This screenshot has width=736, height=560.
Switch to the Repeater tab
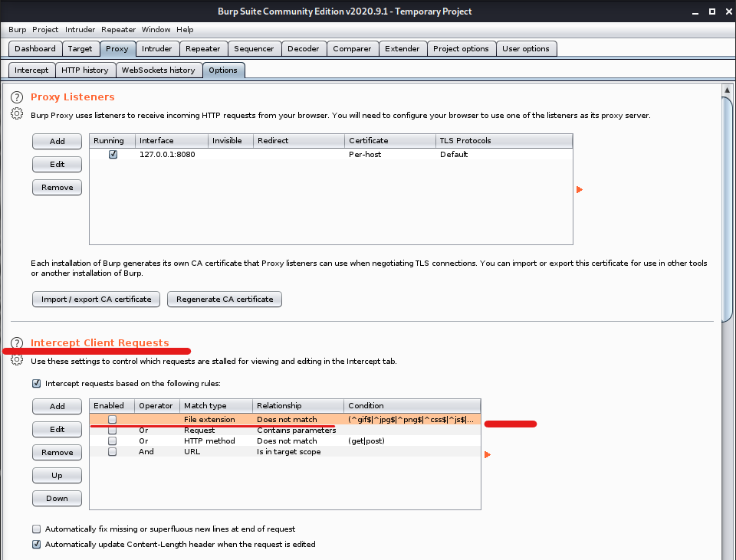pos(202,49)
